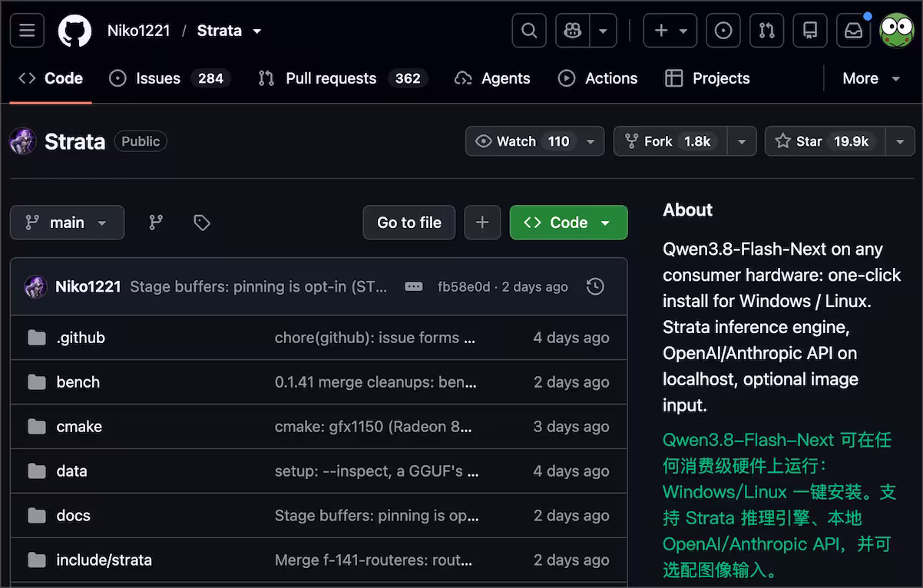Screen dimensions: 923x588
Task: Click the Niko1221 owner link in header
Action: tap(138, 31)
